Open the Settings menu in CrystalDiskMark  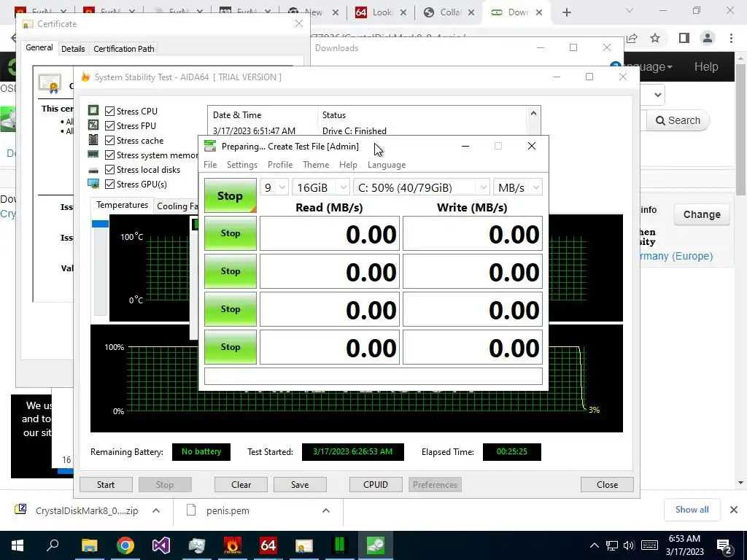click(x=242, y=165)
